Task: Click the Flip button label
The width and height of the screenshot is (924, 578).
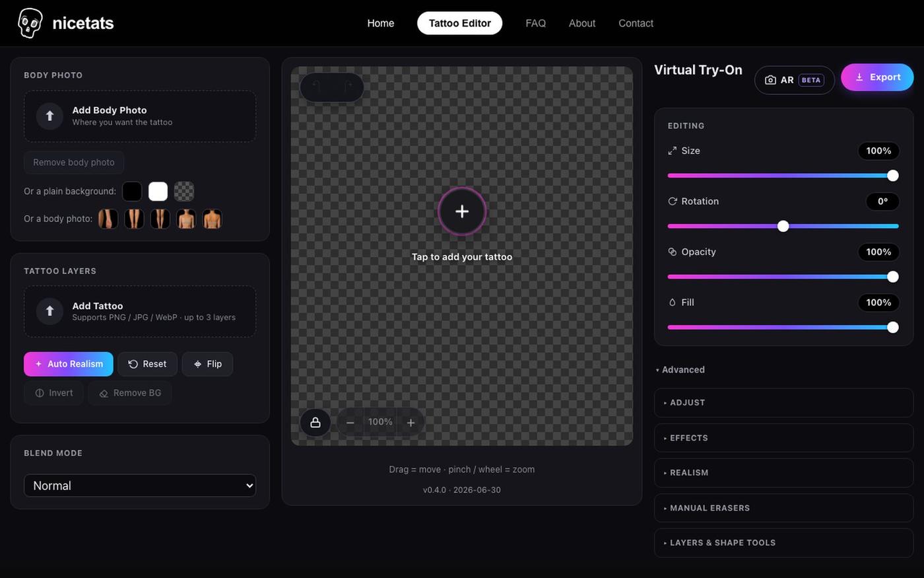Action: pos(214,364)
